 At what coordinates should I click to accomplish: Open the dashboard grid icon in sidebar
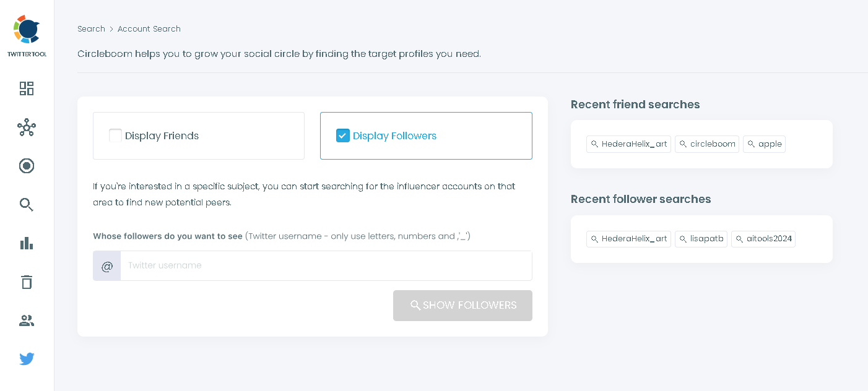tap(26, 88)
